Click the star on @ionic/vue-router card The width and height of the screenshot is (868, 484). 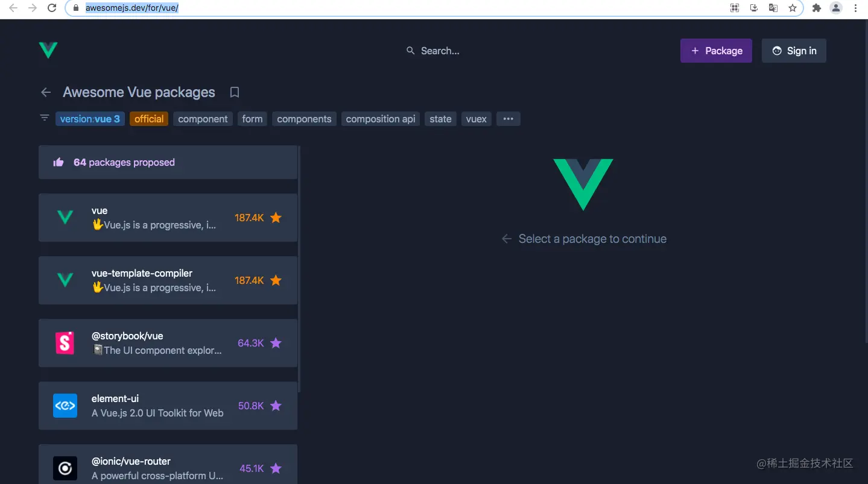[276, 468]
